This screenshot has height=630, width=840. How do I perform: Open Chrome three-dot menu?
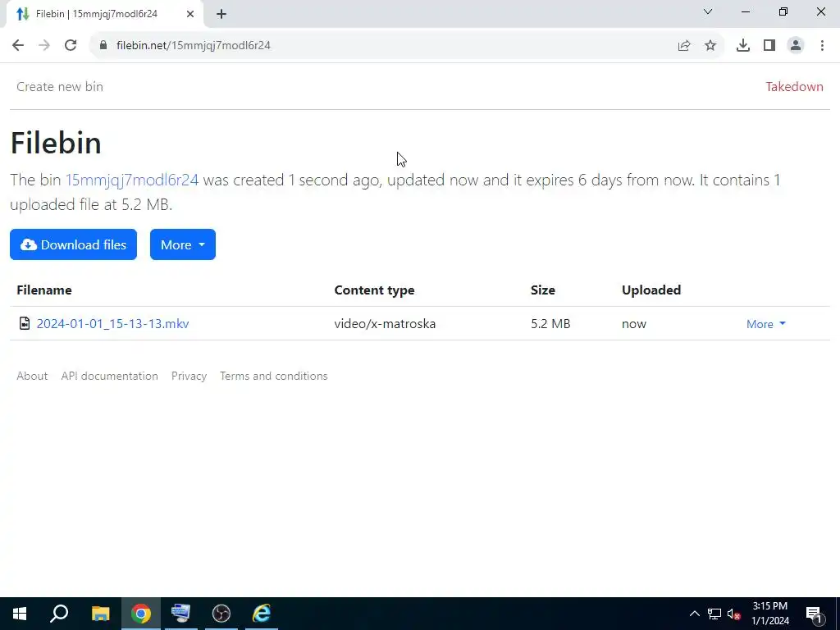pyautogui.click(x=822, y=46)
